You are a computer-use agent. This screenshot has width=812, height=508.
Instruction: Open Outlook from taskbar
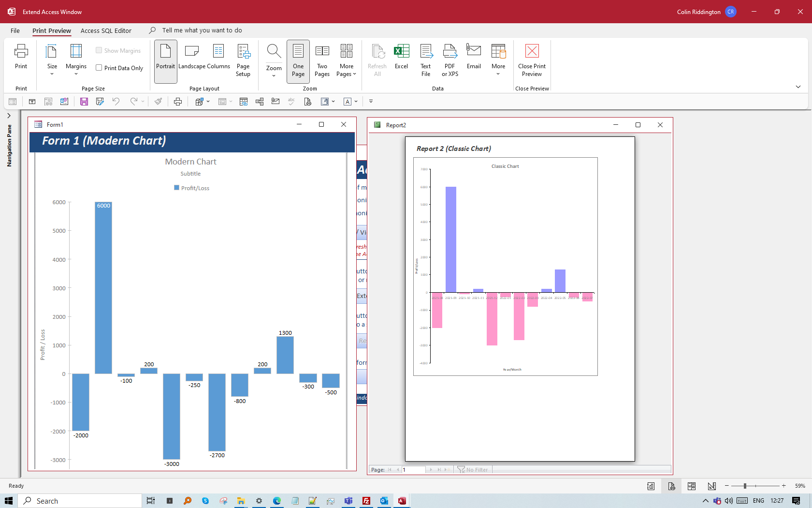point(384,501)
